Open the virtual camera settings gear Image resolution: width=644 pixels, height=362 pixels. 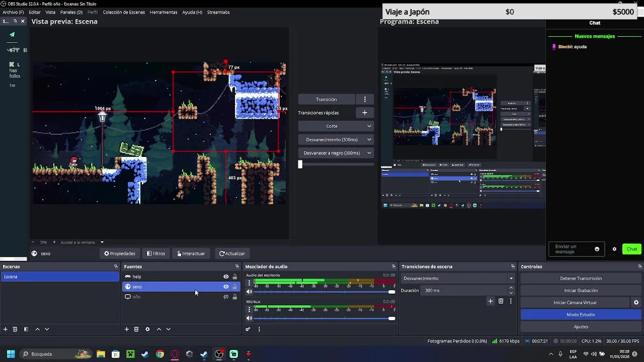636,303
